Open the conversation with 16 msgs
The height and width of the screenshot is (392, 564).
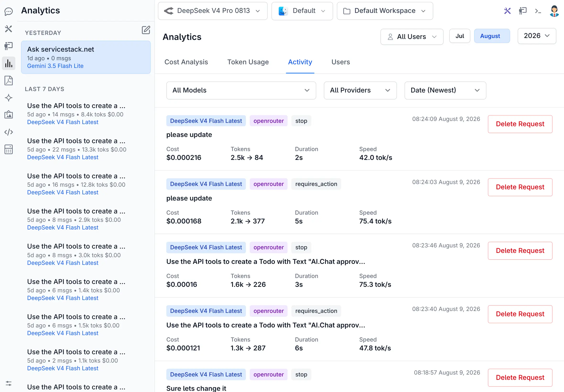(x=86, y=184)
